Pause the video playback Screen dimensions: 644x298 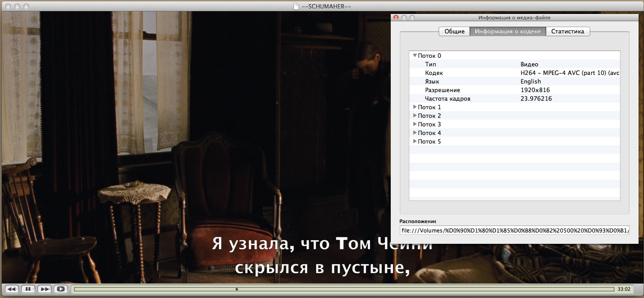[28, 289]
